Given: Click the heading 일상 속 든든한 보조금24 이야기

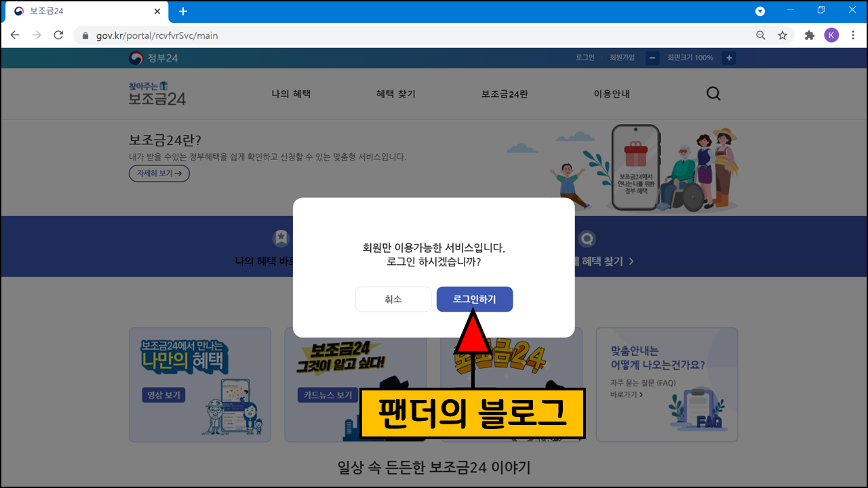Looking at the screenshot, I should point(434,468).
